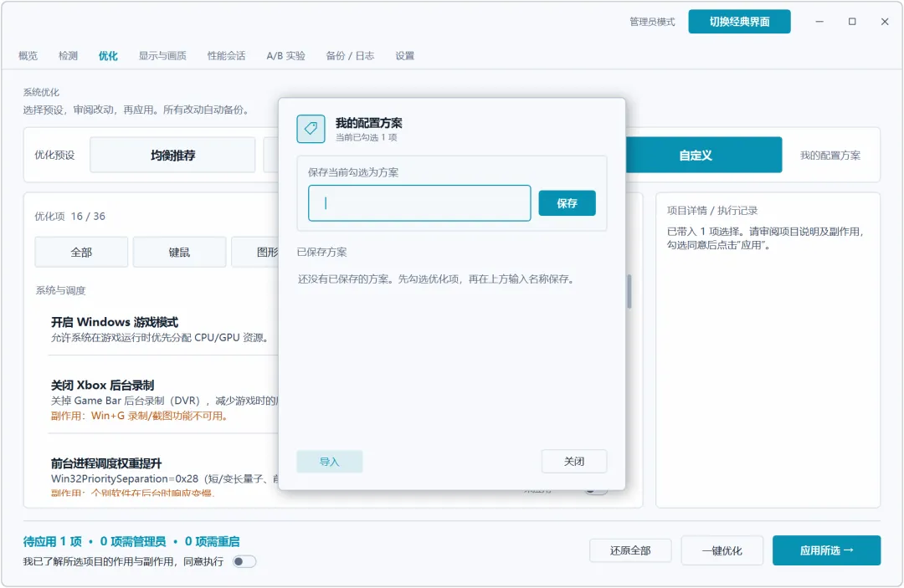Select the 优化 tab
Image resolution: width=904 pixels, height=588 pixels.
(108, 56)
